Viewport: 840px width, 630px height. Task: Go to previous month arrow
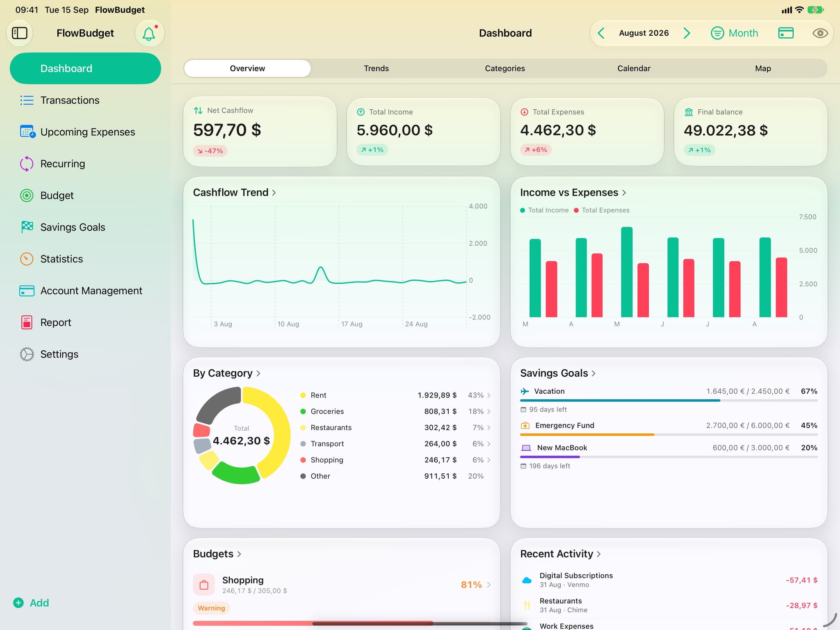click(601, 33)
